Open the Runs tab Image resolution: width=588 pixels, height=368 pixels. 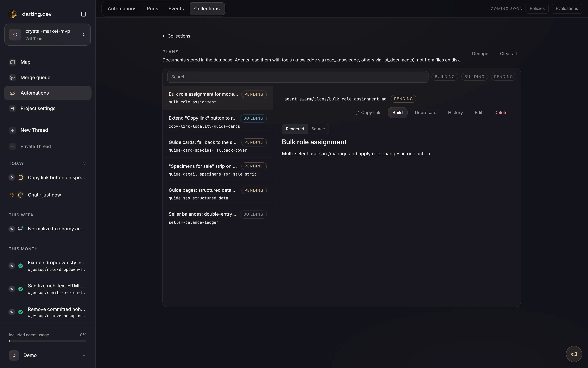click(152, 8)
